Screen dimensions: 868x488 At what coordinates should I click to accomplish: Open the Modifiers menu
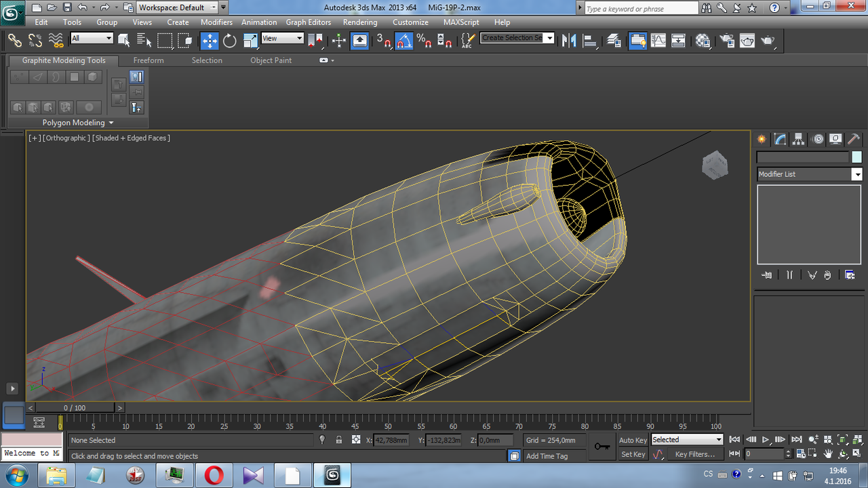coord(216,22)
